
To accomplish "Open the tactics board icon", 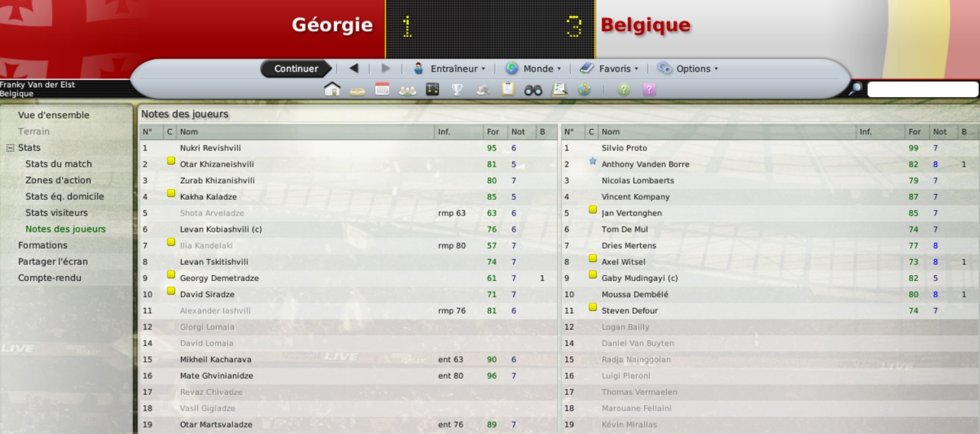I will click(x=432, y=90).
